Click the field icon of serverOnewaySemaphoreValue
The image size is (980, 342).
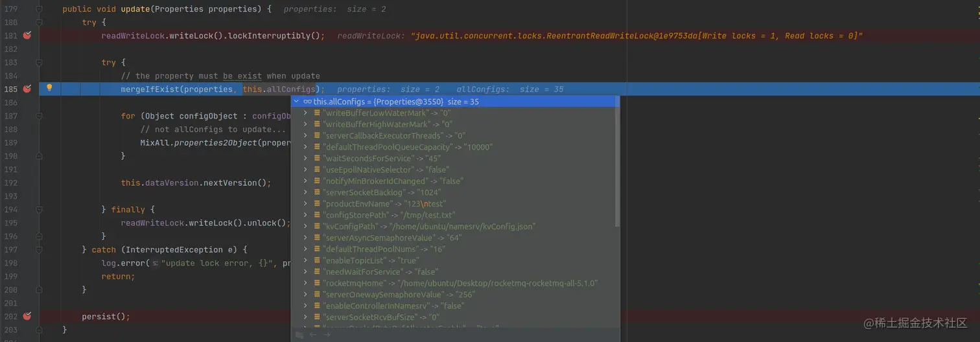pyautogui.click(x=318, y=294)
